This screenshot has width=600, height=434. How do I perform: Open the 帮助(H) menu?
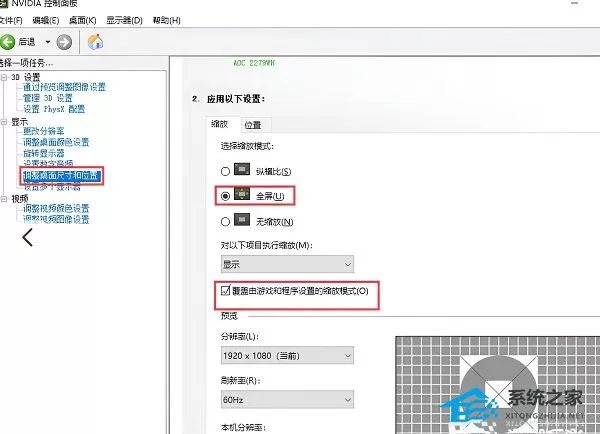[x=166, y=20]
